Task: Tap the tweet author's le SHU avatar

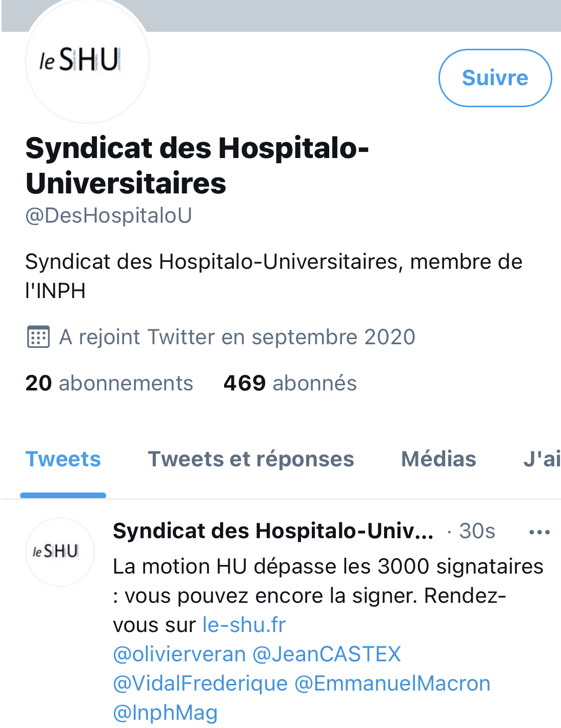Action: 60,552
